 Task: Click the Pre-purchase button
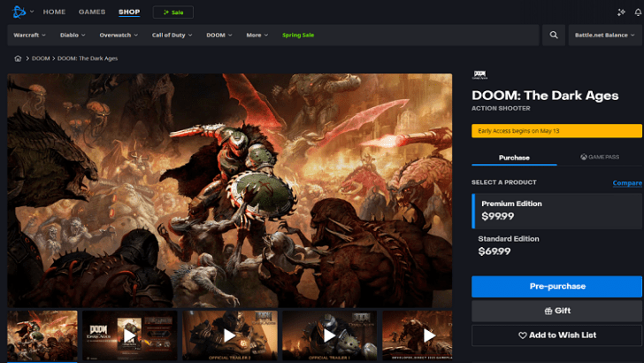557,286
